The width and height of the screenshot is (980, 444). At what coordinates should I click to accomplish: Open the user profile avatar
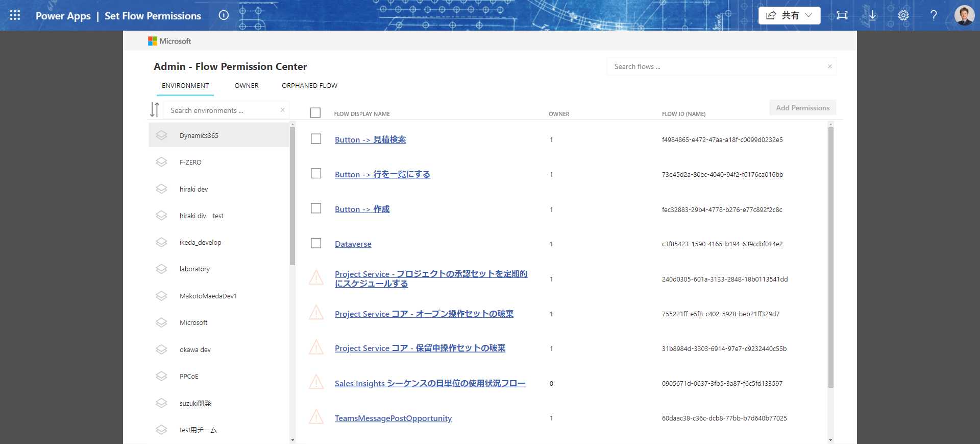pyautogui.click(x=964, y=15)
